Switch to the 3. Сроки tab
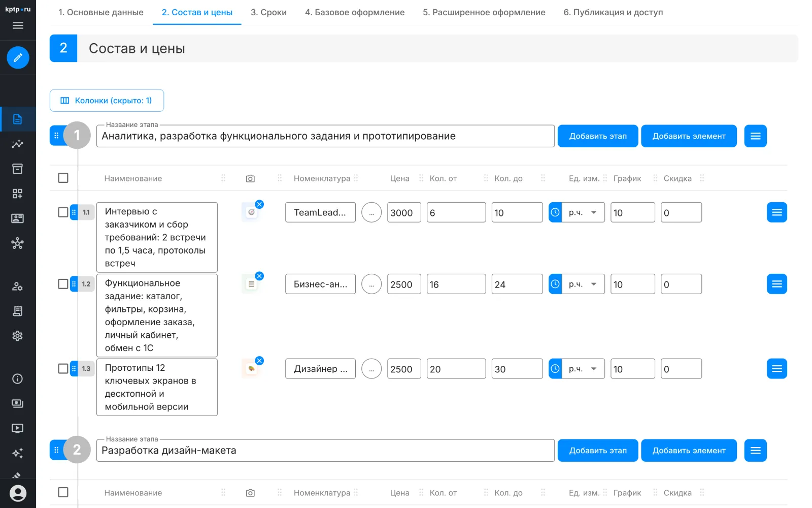The width and height of the screenshot is (812, 508). point(268,12)
